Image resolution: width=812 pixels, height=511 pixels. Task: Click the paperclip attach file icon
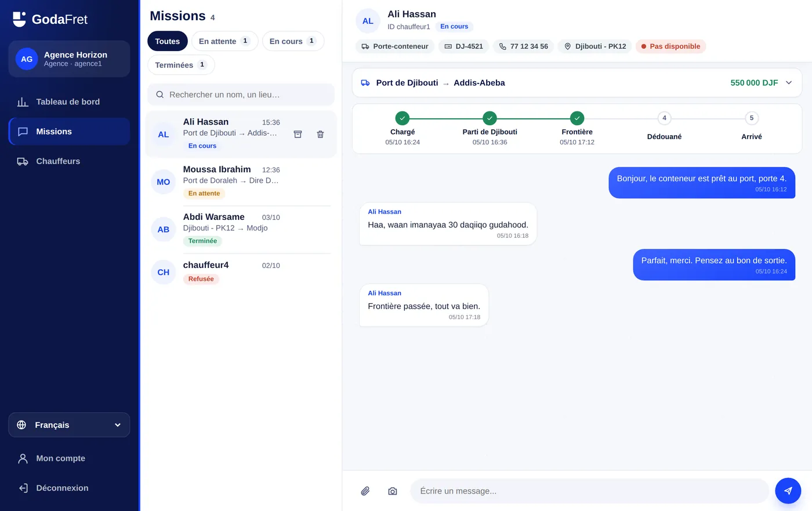[365, 491]
